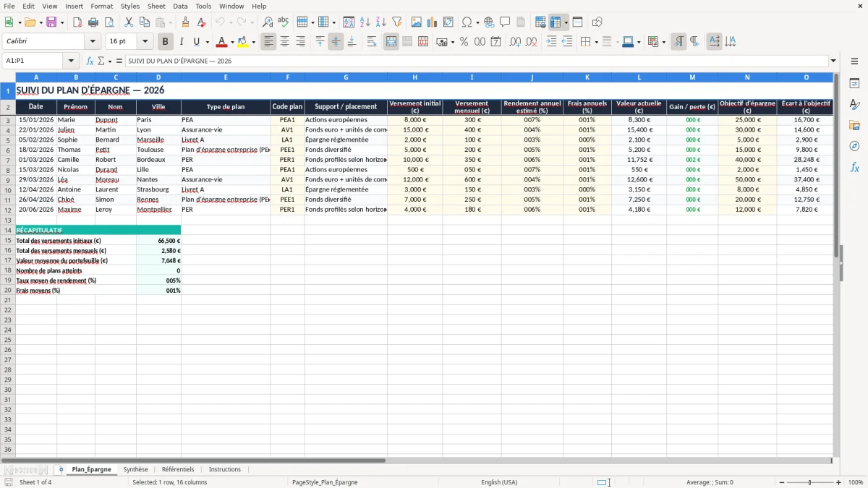Click the Sort Ascending icon

click(x=365, y=22)
